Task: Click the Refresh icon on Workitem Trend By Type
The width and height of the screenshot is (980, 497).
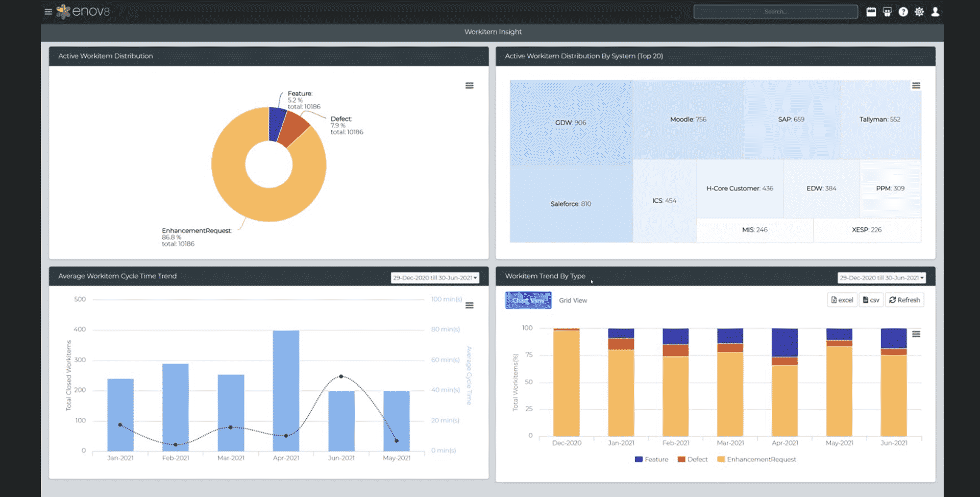Action: (904, 300)
